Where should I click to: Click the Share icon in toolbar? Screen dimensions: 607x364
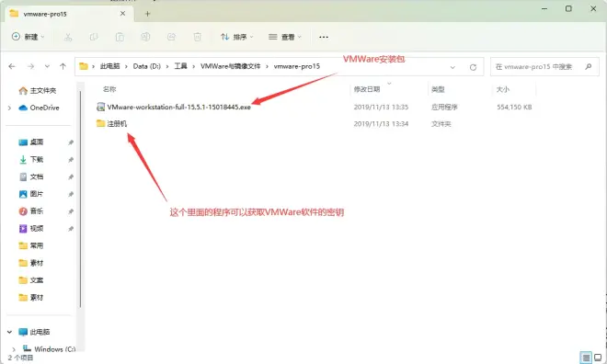pos(171,37)
